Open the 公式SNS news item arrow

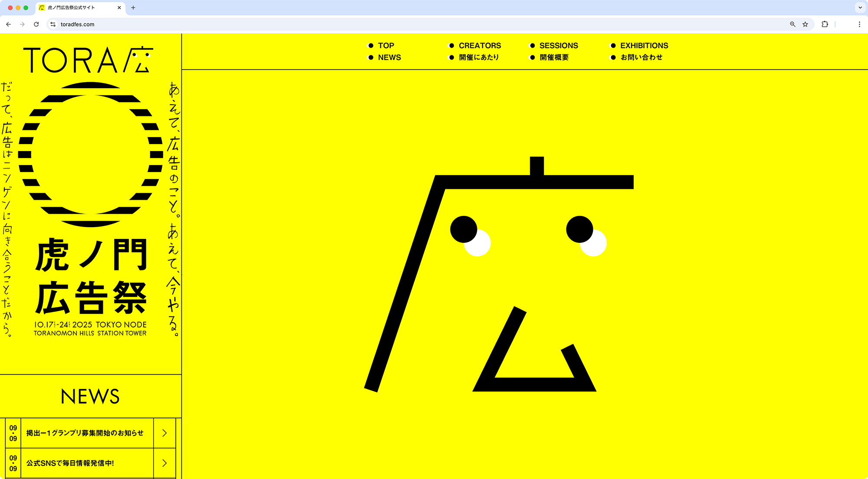click(x=164, y=463)
